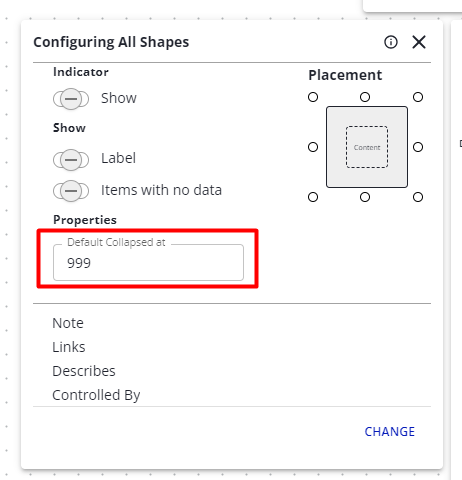
Task: Toggle the Indicator Show switch
Action: point(71,99)
